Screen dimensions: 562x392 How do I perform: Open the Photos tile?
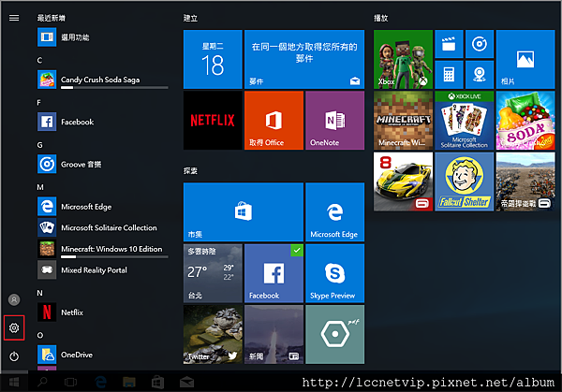tap(525, 59)
